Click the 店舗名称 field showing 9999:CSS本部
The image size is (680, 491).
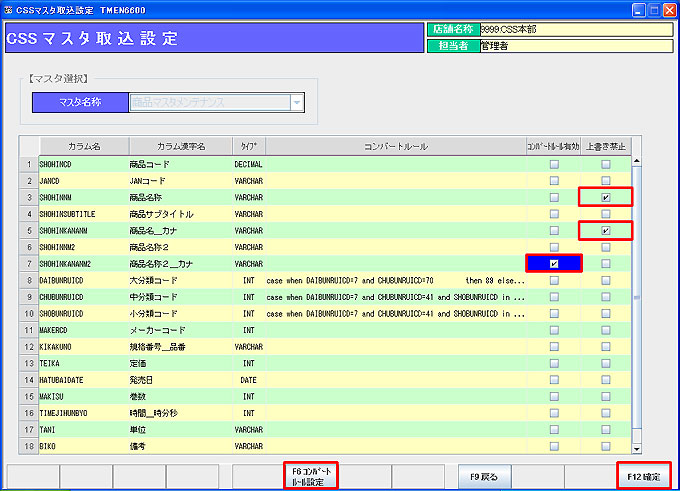(x=576, y=29)
